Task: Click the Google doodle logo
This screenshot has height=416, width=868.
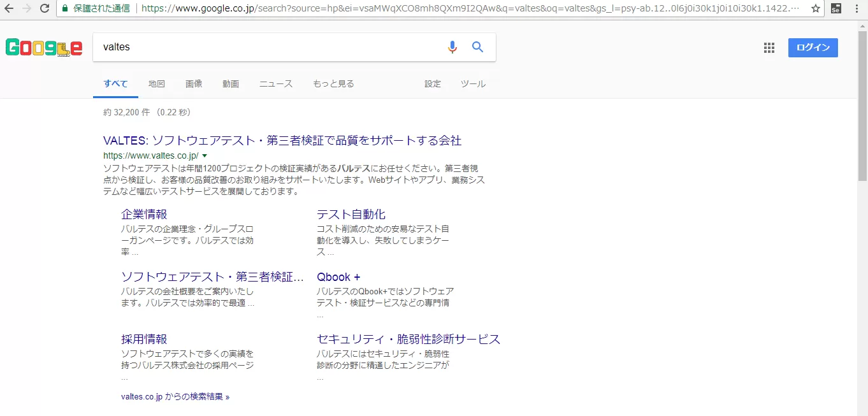Action: [x=43, y=47]
